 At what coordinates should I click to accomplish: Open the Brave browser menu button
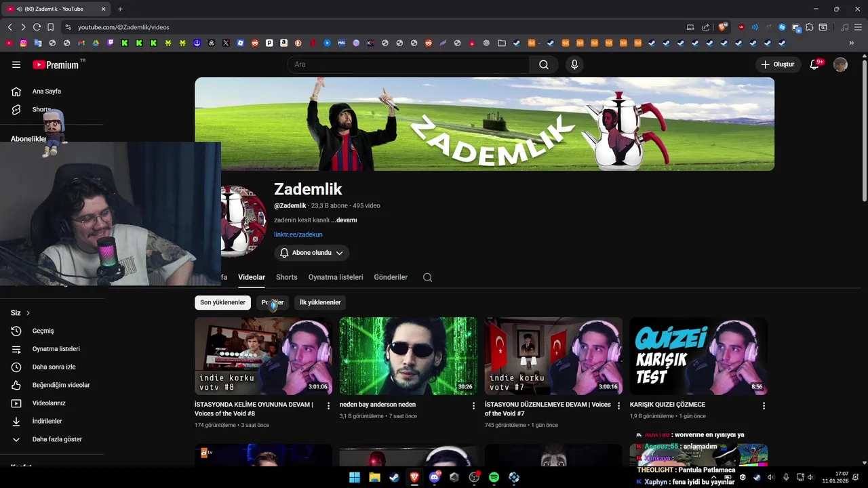click(x=859, y=27)
